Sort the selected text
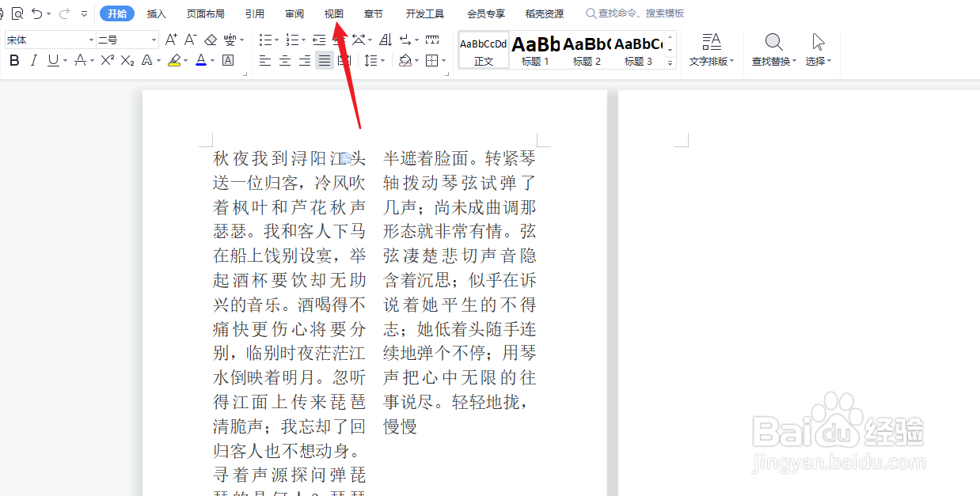Viewport: 980px width, 496px height. [386, 40]
